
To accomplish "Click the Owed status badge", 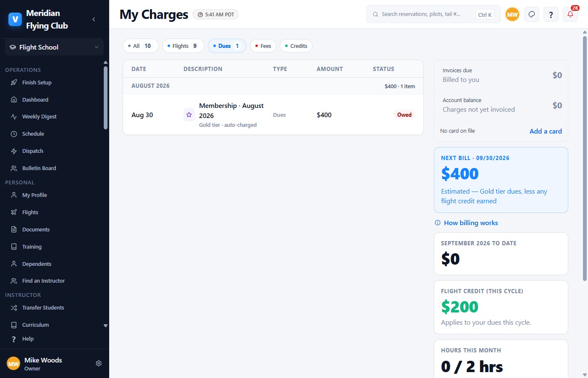I will coord(404,115).
